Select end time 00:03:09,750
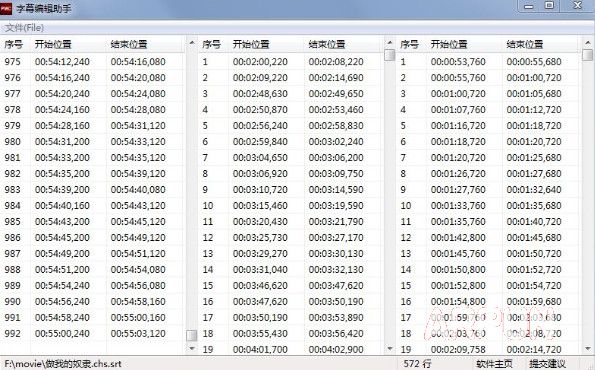Image resolution: width=595 pixels, height=370 pixels. click(x=336, y=173)
